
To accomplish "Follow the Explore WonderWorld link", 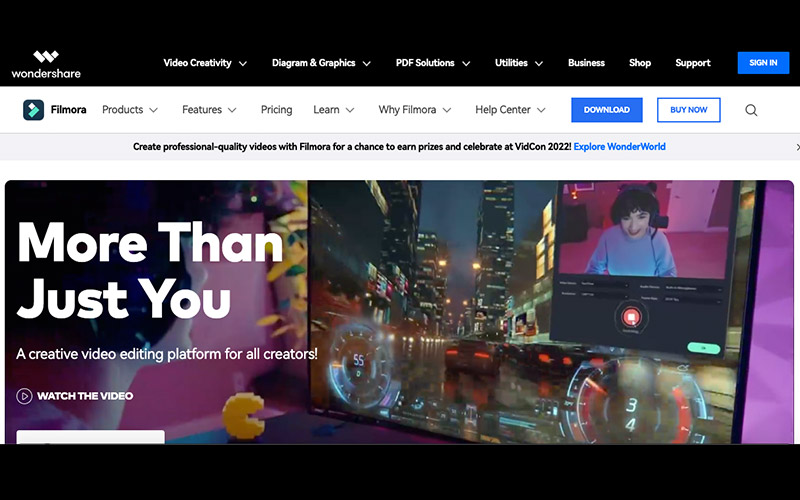I will click(x=619, y=147).
